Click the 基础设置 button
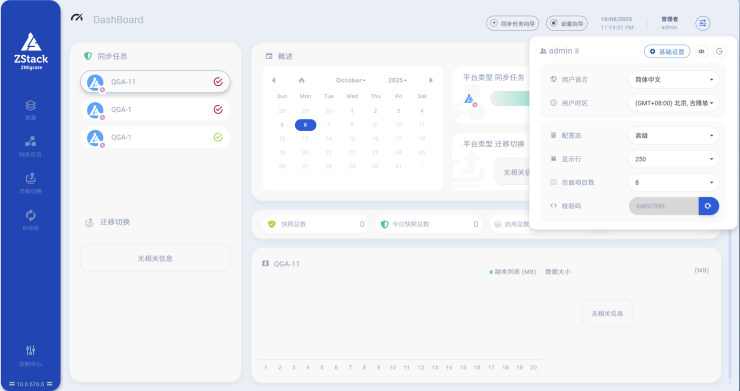740x391 pixels. [667, 51]
